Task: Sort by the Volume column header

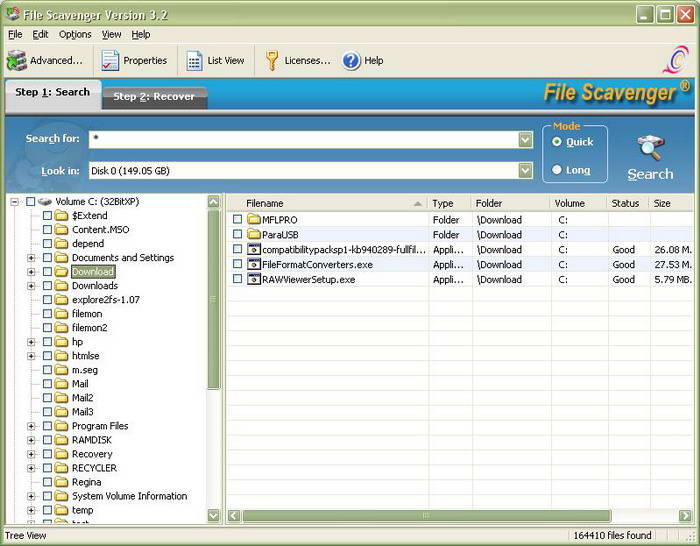Action: point(578,203)
